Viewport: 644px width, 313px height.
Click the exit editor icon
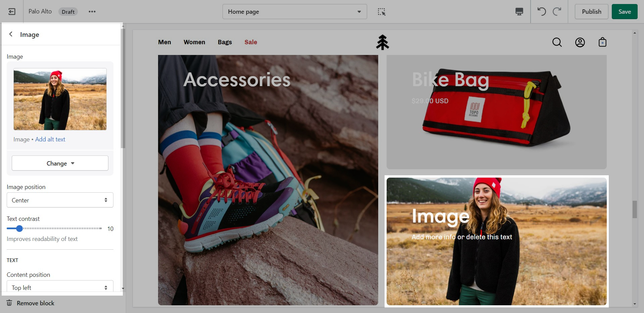pyautogui.click(x=12, y=12)
